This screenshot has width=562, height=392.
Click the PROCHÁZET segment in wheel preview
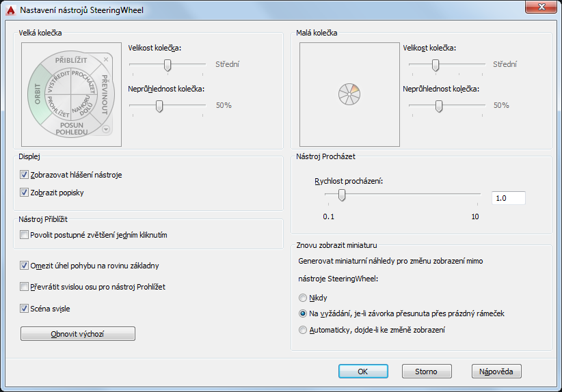83,81
